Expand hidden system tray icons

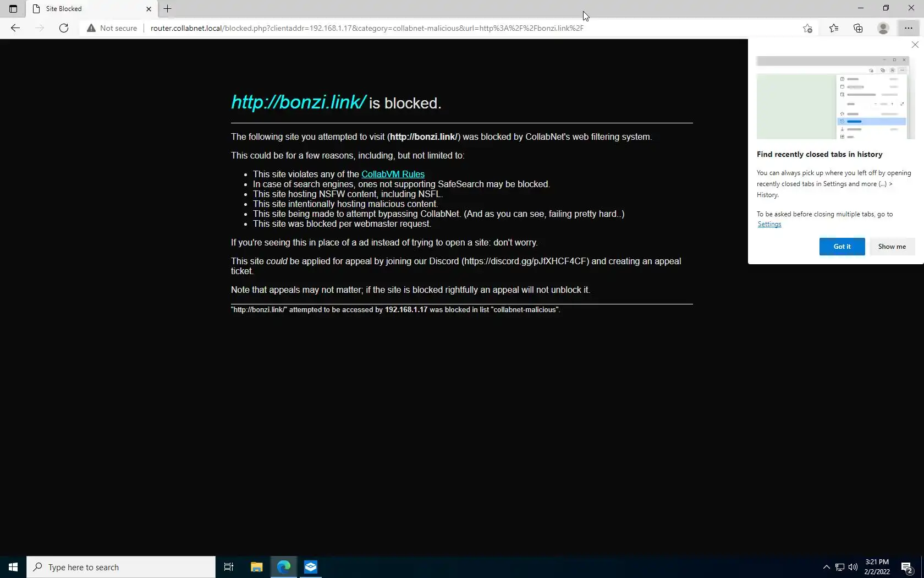(826, 567)
